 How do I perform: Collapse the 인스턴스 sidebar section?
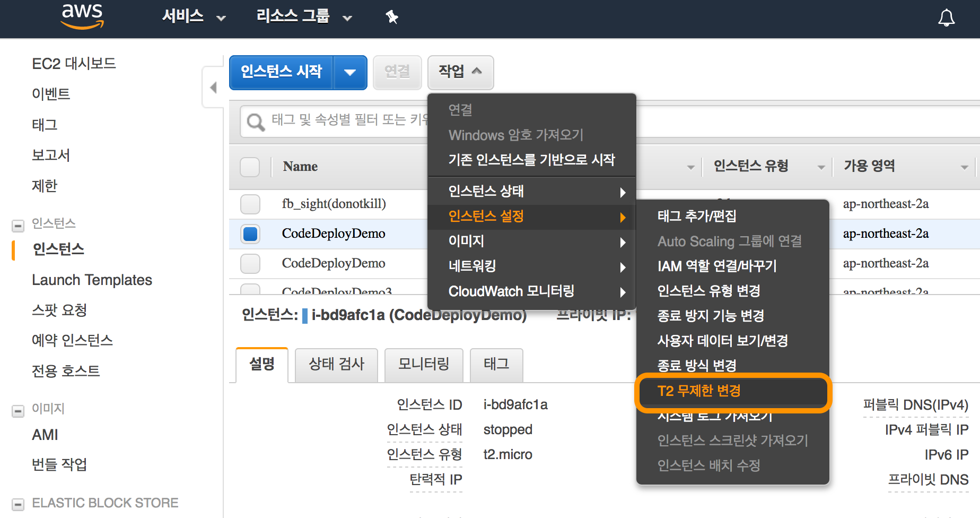[18, 226]
